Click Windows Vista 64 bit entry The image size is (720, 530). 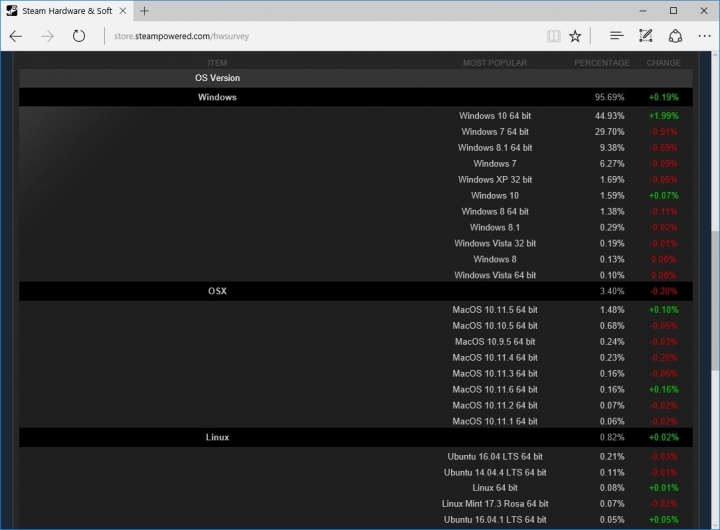click(495, 275)
